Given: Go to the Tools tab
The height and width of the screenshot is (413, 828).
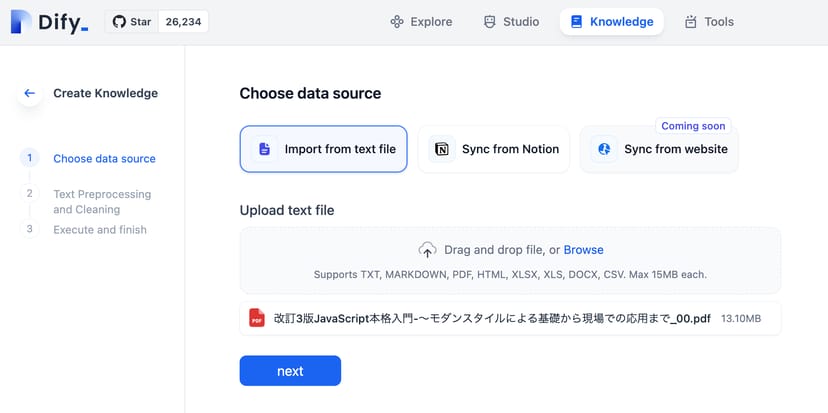Looking at the screenshot, I should click(x=709, y=22).
